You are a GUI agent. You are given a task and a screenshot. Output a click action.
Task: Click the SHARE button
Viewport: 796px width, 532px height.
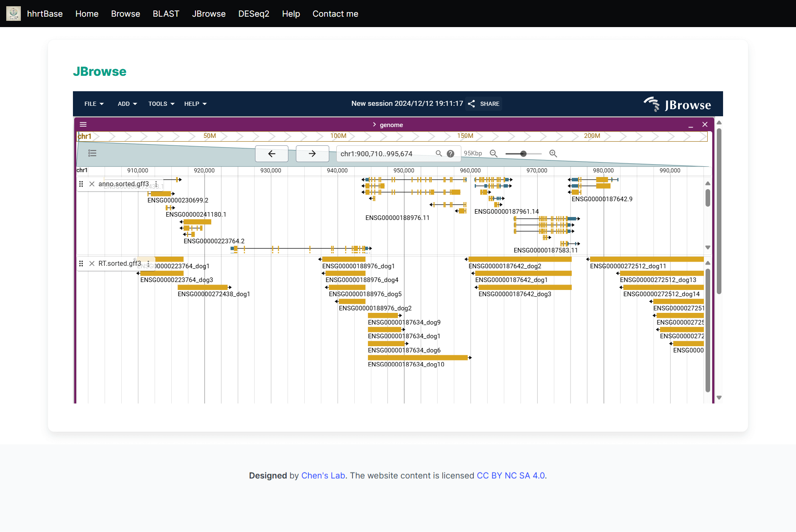[x=485, y=104]
